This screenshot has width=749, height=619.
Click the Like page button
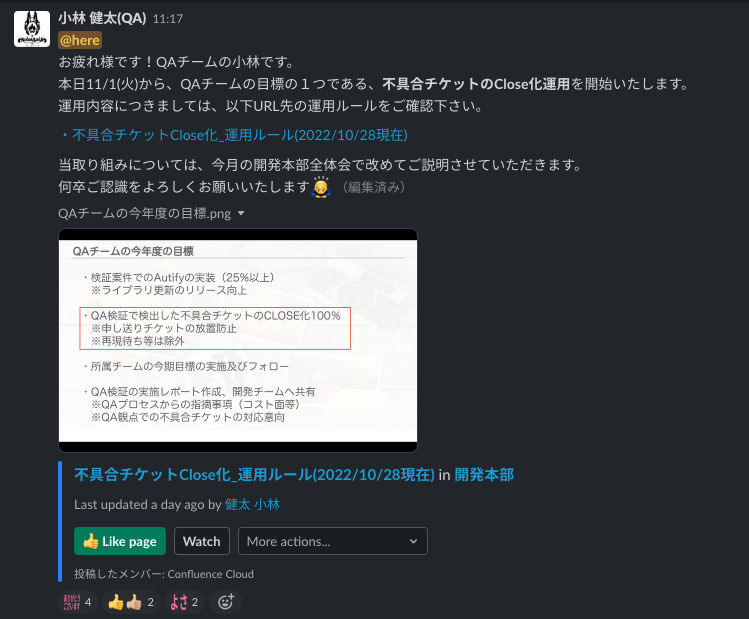(x=120, y=541)
